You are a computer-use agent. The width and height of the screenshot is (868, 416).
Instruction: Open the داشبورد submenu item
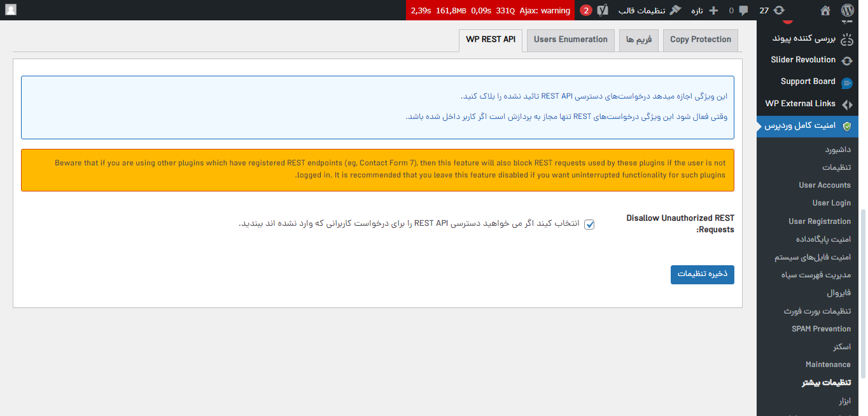[837, 149]
